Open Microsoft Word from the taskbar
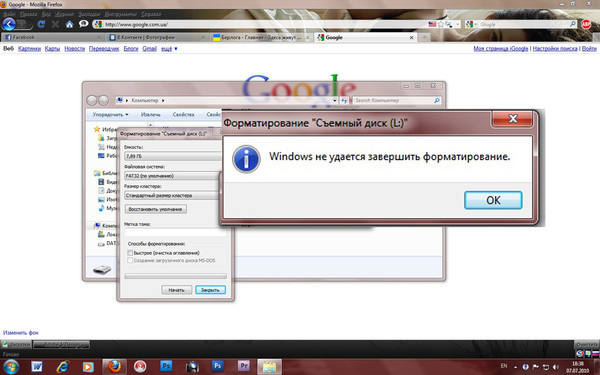 [37, 367]
